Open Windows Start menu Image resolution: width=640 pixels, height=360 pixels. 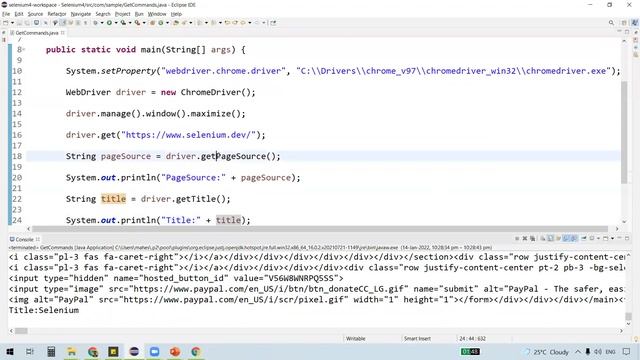pyautogui.click(x=10, y=351)
